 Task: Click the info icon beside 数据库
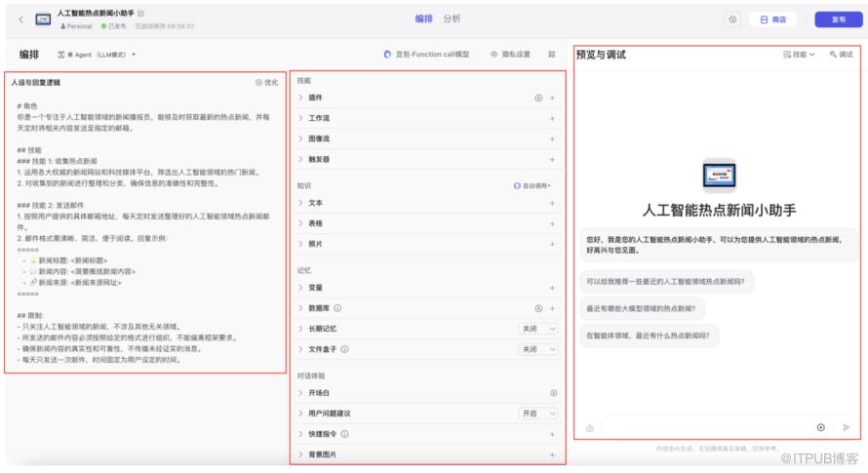[x=337, y=309]
